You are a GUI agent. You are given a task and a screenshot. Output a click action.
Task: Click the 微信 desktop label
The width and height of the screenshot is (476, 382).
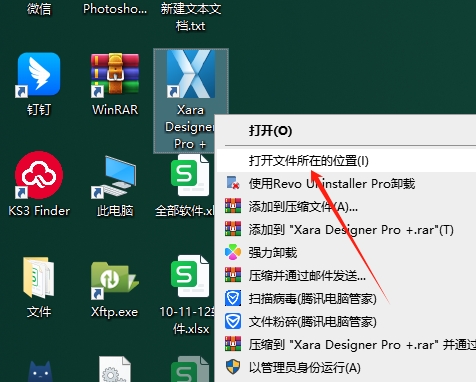coord(39,9)
